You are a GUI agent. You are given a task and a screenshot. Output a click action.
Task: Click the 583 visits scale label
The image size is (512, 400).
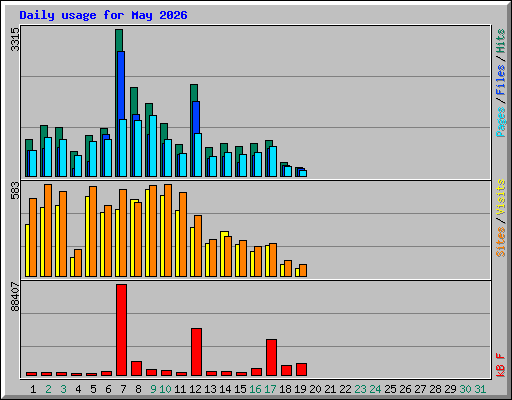click(x=15, y=190)
